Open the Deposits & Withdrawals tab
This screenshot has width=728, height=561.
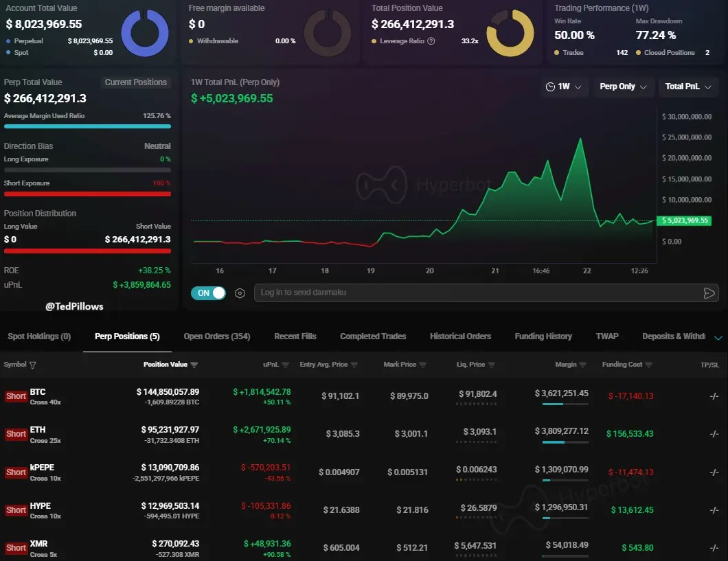[674, 336]
